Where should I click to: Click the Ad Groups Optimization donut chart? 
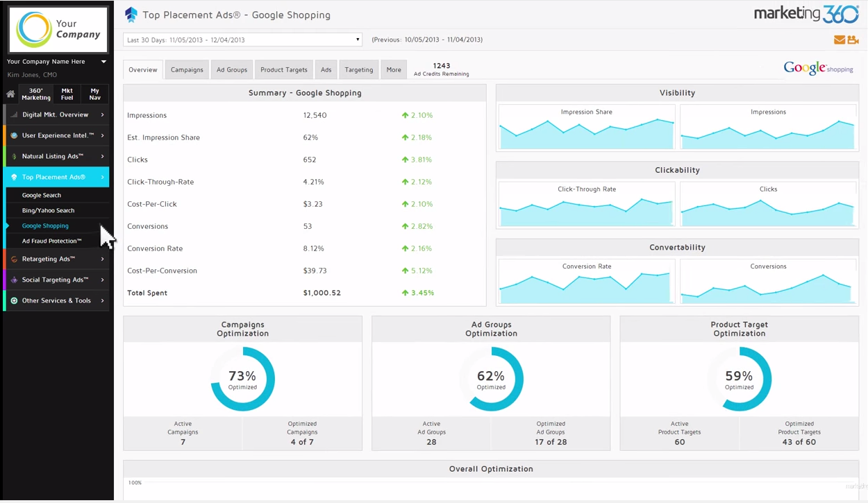pyautogui.click(x=491, y=379)
